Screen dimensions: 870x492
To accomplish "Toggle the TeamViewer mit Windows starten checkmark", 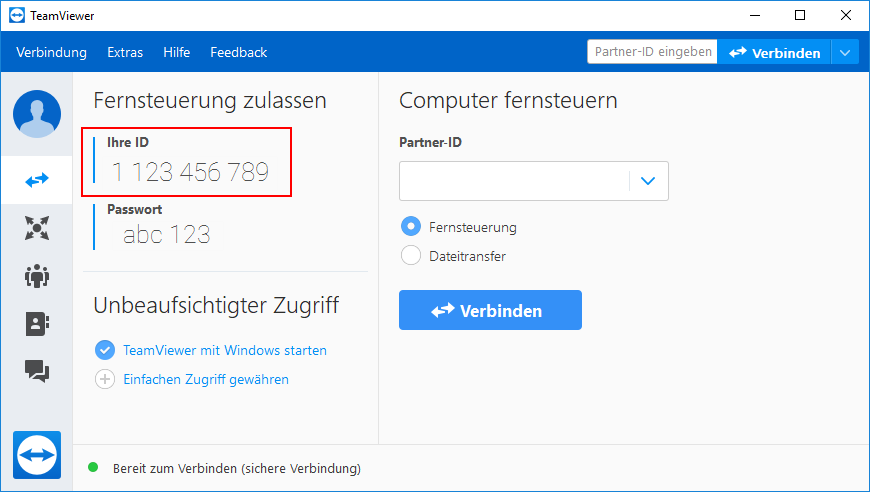I will (105, 350).
